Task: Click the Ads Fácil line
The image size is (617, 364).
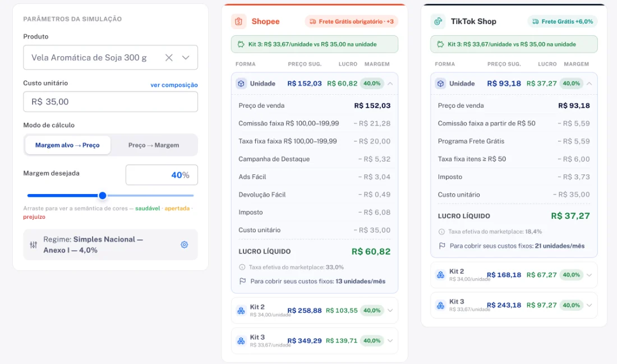Action: tap(315, 177)
